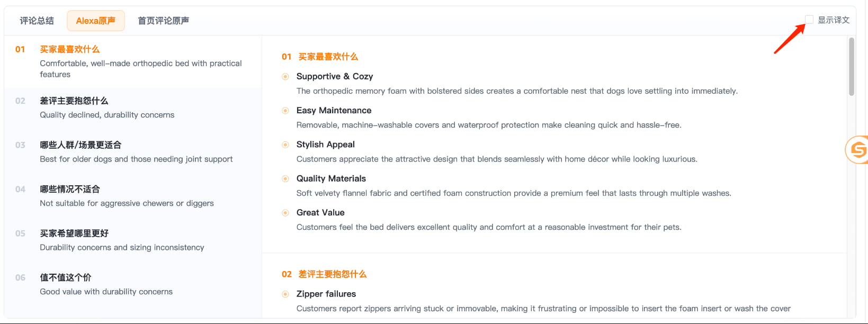868x324 pixels.
Task: Click bullet icon beside Zipper failures
Action: (285, 294)
